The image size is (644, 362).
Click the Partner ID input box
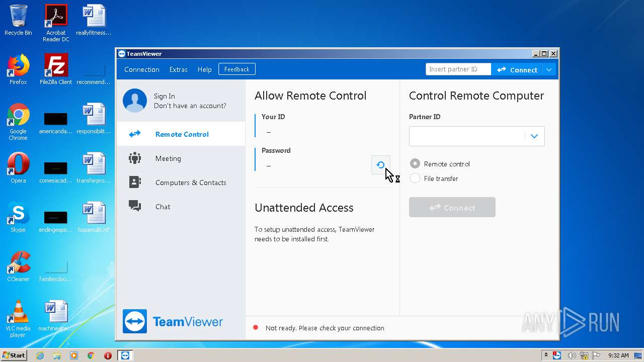click(x=467, y=136)
